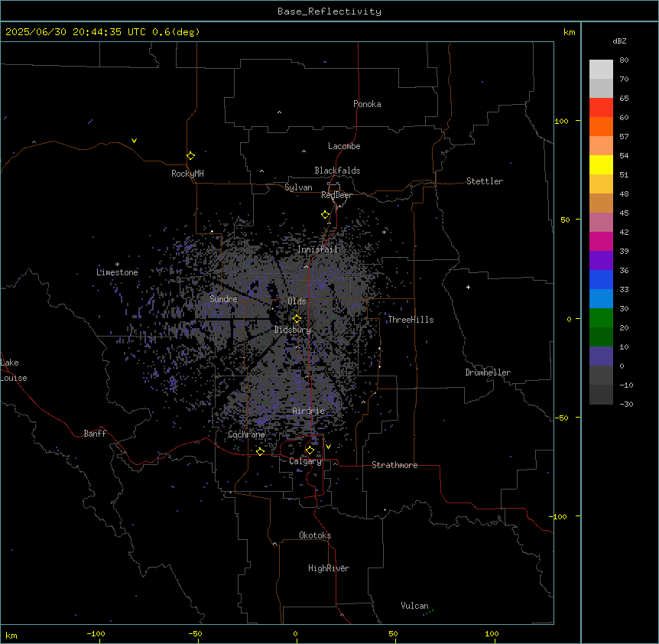This screenshot has height=644, width=659.
Task: Click the Didsbury town label
Action: click(x=293, y=330)
